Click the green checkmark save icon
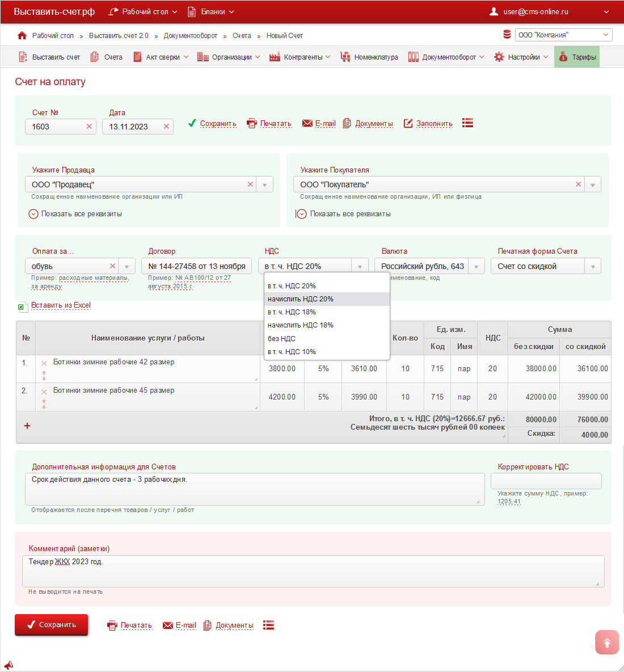 192,123
